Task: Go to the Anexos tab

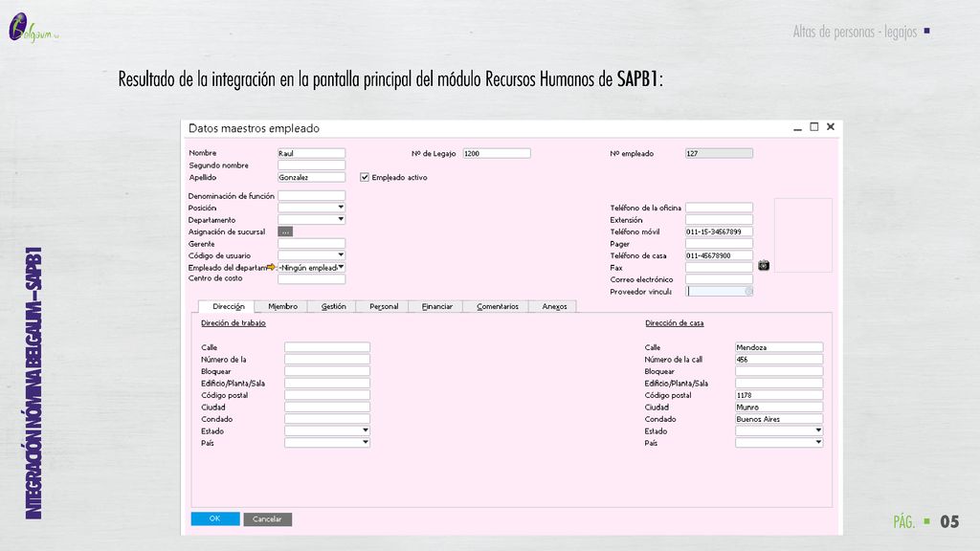Action: click(x=554, y=306)
